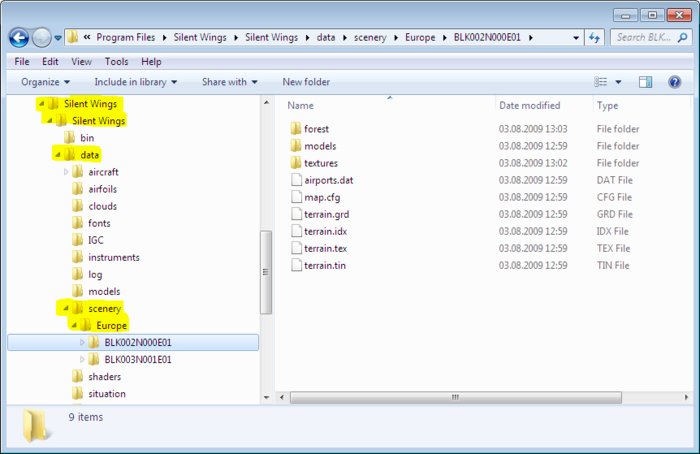Go back with the Back arrow button

point(19,38)
